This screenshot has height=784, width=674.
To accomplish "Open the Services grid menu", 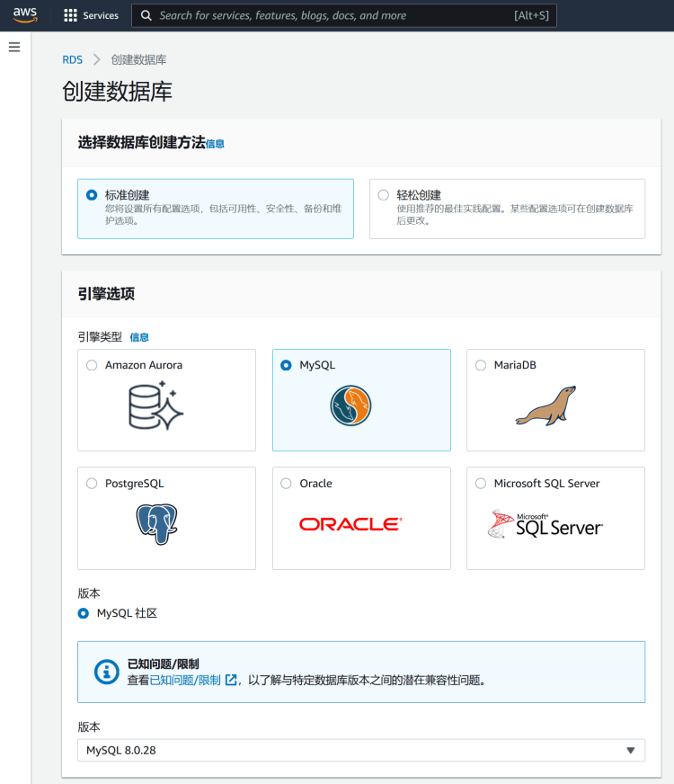I will tap(91, 15).
